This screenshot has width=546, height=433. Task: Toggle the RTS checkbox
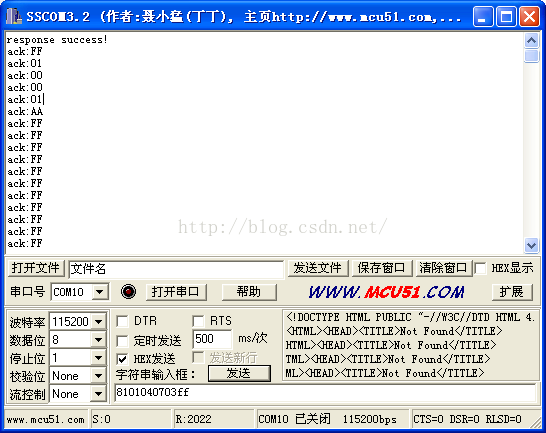pyautogui.click(x=198, y=321)
